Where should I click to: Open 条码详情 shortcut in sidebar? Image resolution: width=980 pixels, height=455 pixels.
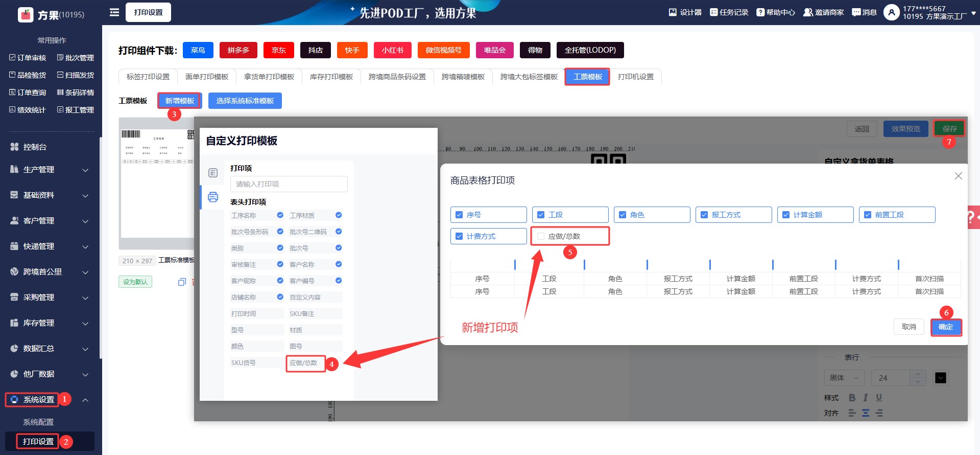[76, 93]
